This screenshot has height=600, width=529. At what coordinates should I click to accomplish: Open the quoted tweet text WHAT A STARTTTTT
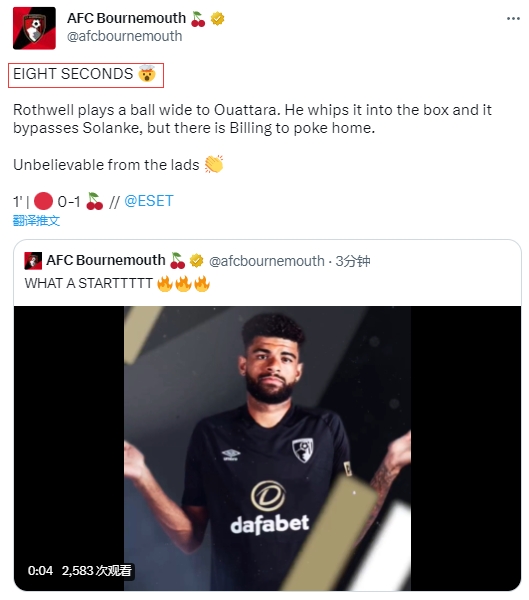(x=88, y=284)
